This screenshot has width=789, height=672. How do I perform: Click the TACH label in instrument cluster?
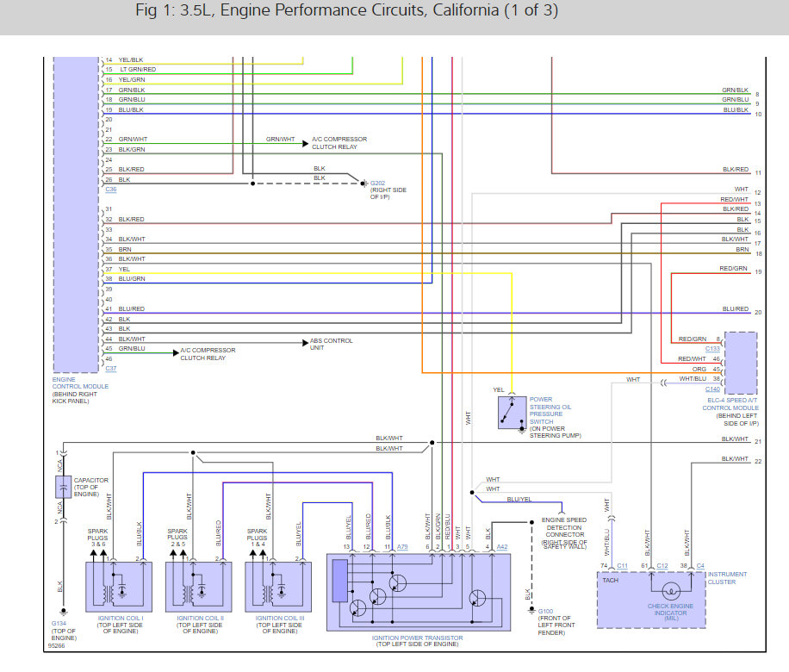click(610, 581)
